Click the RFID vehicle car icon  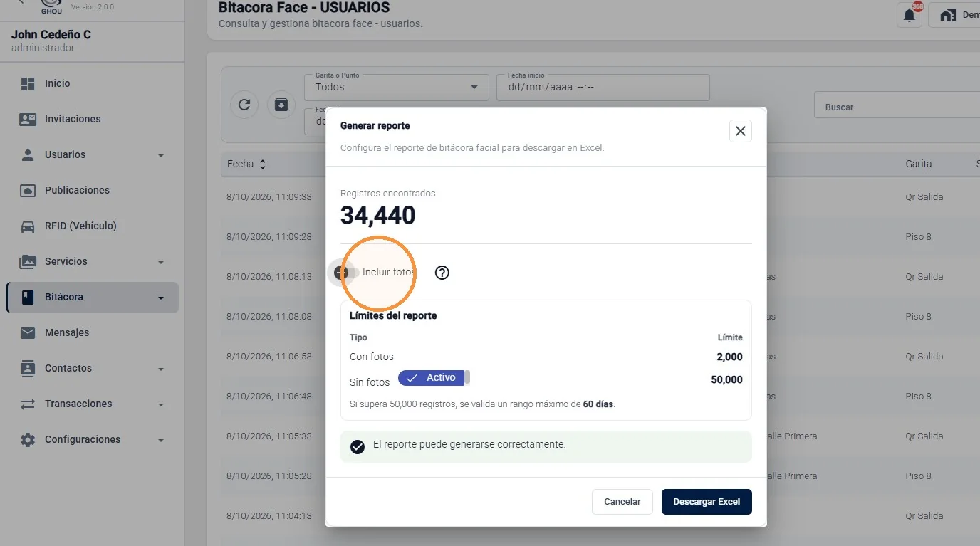(x=28, y=226)
